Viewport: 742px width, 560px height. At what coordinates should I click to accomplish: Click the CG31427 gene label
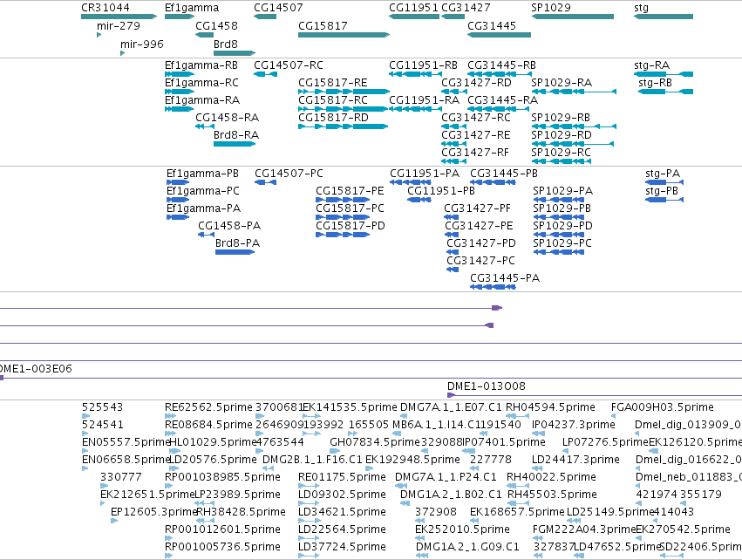pyautogui.click(x=466, y=8)
